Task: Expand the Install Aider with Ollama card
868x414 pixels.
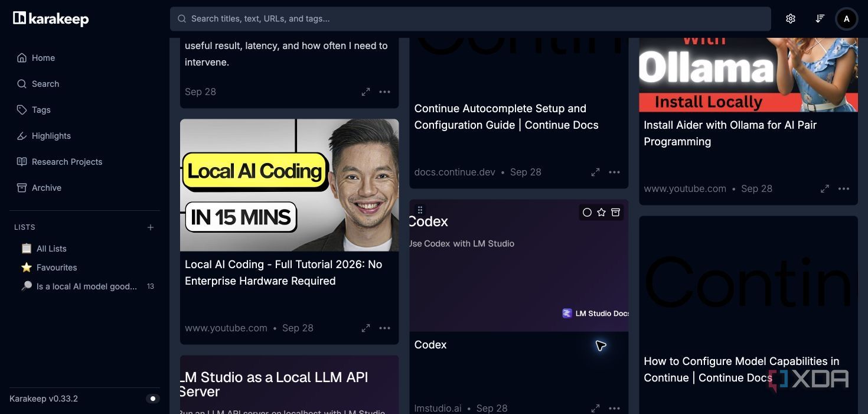Action: (825, 189)
